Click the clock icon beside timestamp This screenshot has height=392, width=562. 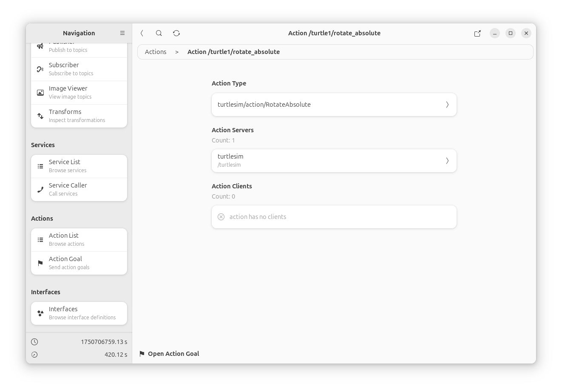pos(34,342)
